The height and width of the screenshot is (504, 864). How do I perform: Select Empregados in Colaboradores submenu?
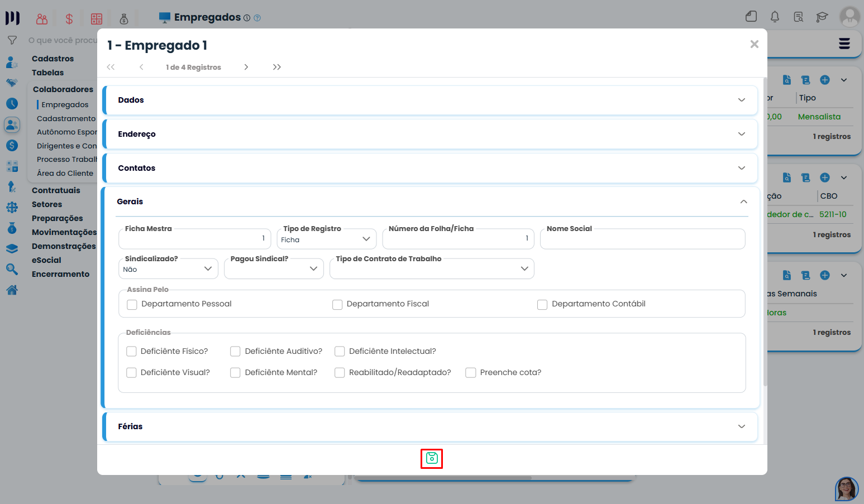(65, 104)
